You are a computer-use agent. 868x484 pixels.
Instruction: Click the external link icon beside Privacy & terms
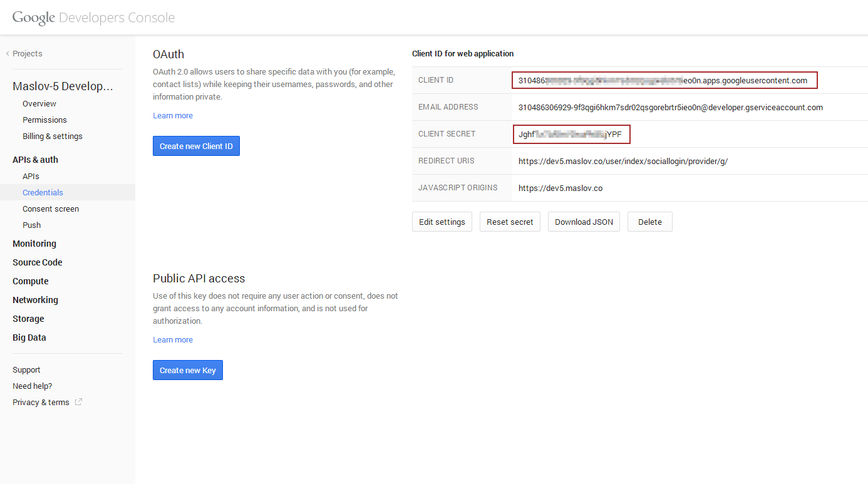coord(78,402)
